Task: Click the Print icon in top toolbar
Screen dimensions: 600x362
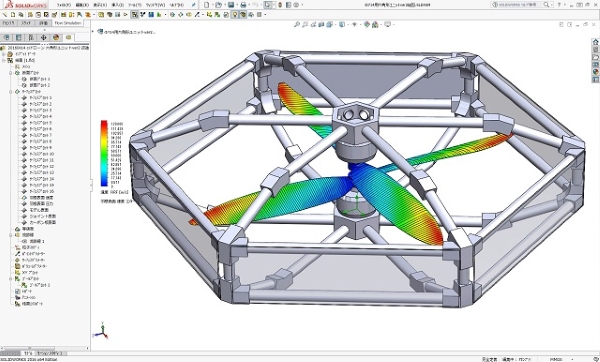Action: point(243,5)
